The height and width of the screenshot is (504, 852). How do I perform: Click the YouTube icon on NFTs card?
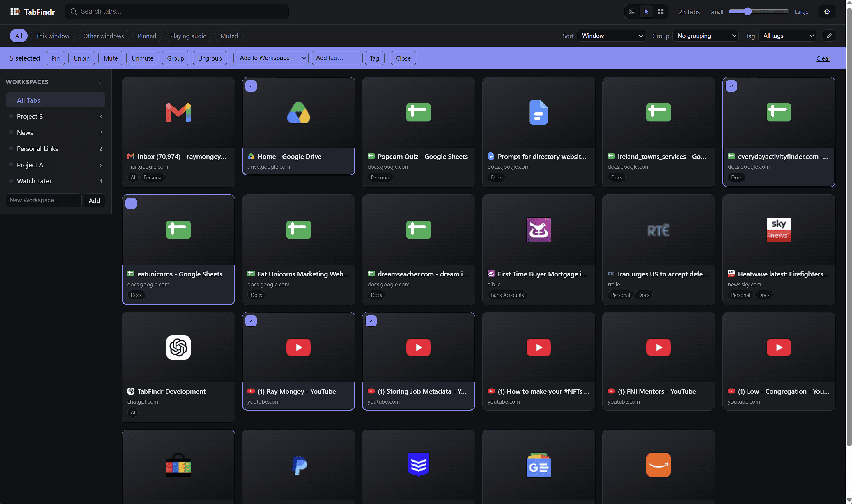539,347
